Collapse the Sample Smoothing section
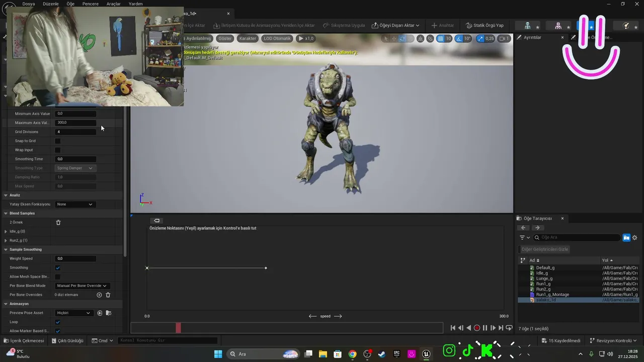The height and width of the screenshot is (362, 644). pos(6,249)
